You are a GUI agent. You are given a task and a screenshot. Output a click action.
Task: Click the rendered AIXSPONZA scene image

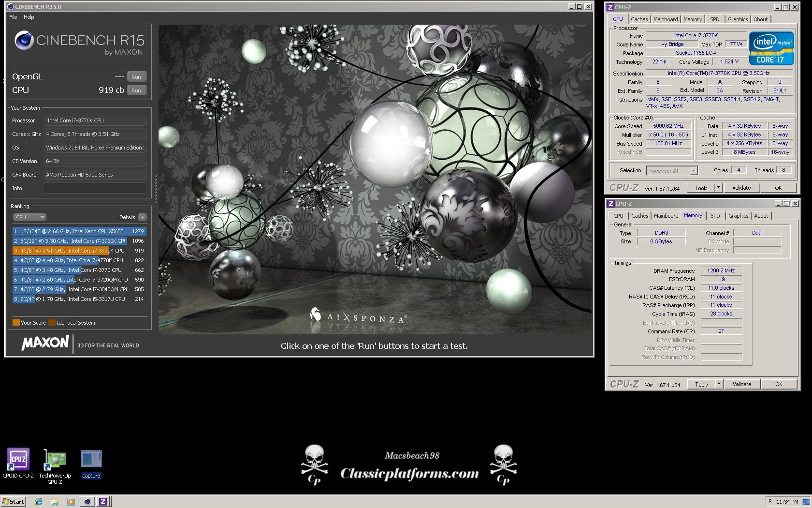pos(375,179)
